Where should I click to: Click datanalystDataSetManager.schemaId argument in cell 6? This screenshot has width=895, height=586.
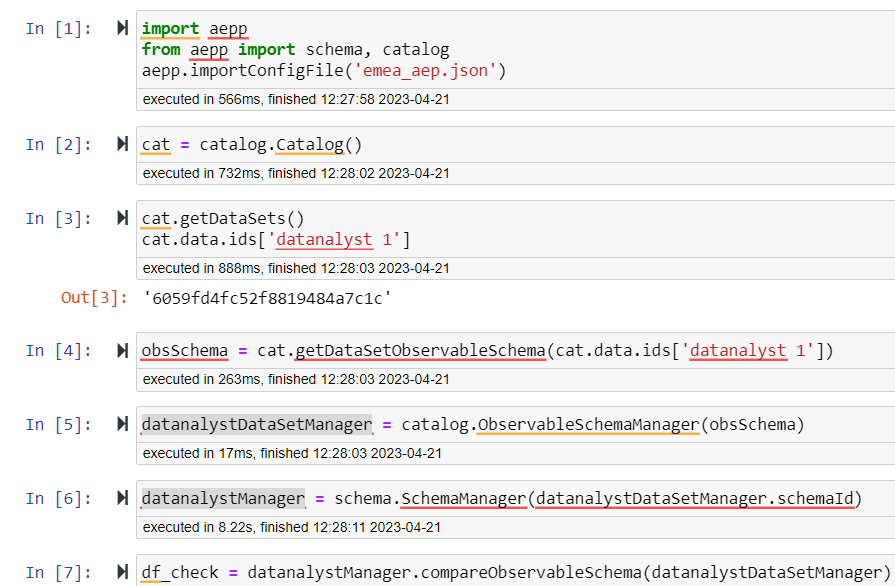coord(695,499)
